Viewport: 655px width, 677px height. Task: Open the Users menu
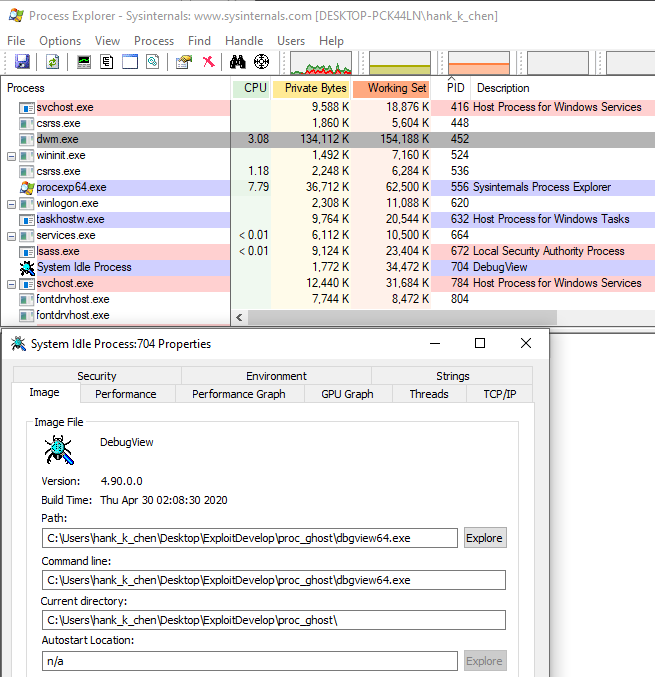291,41
